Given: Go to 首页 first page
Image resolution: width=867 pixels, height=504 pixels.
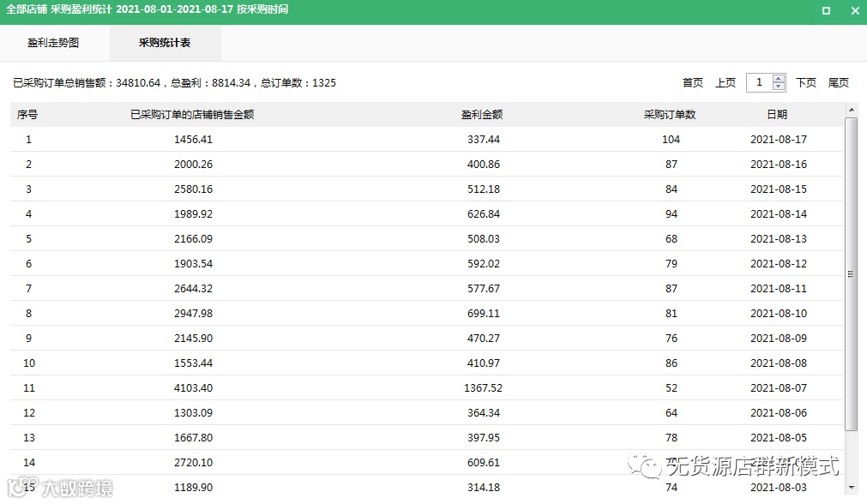Looking at the screenshot, I should [x=693, y=82].
